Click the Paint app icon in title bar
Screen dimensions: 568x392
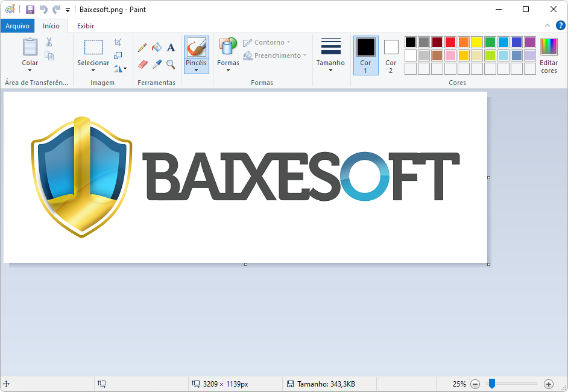pyautogui.click(x=10, y=10)
